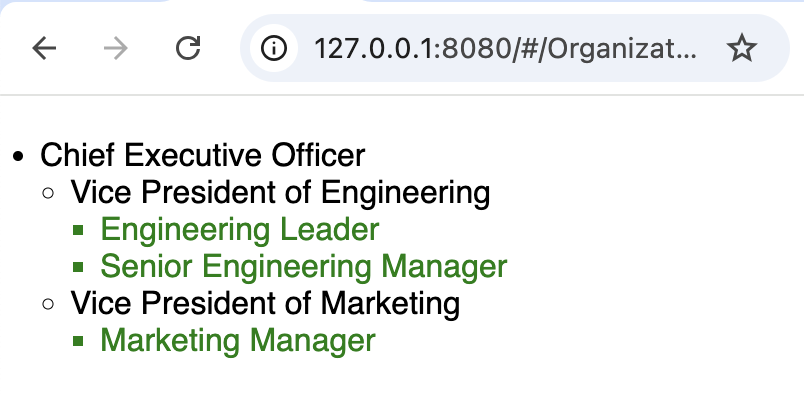
Task: Bookmark this page with the star icon
Action: 741,49
